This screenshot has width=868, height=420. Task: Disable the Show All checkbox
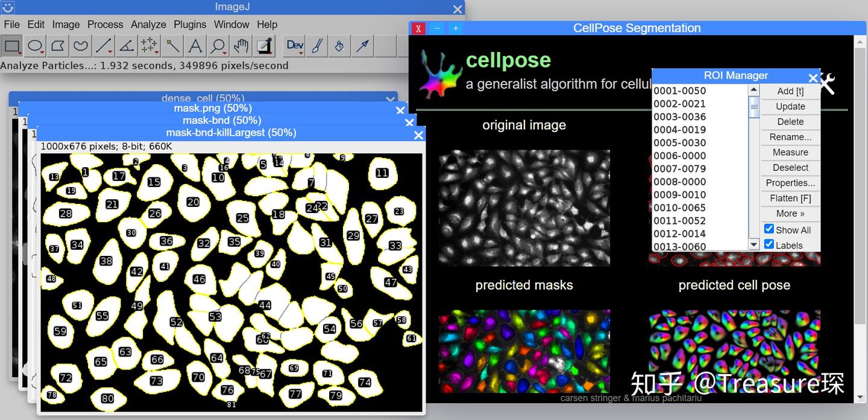tap(769, 229)
